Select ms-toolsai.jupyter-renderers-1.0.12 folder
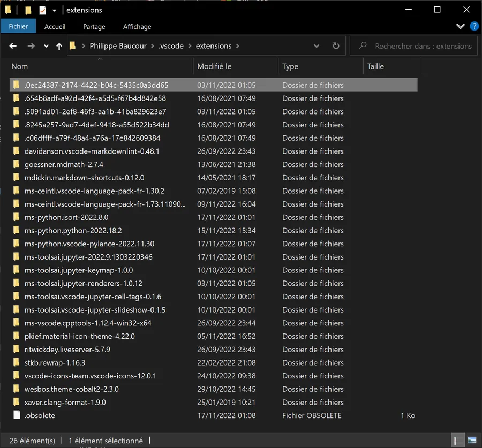Screen dimensions: 482x448 pos(84,283)
